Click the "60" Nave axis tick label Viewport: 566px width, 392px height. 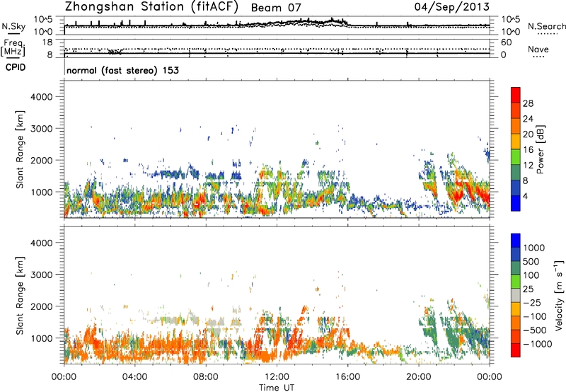point(506,42)
